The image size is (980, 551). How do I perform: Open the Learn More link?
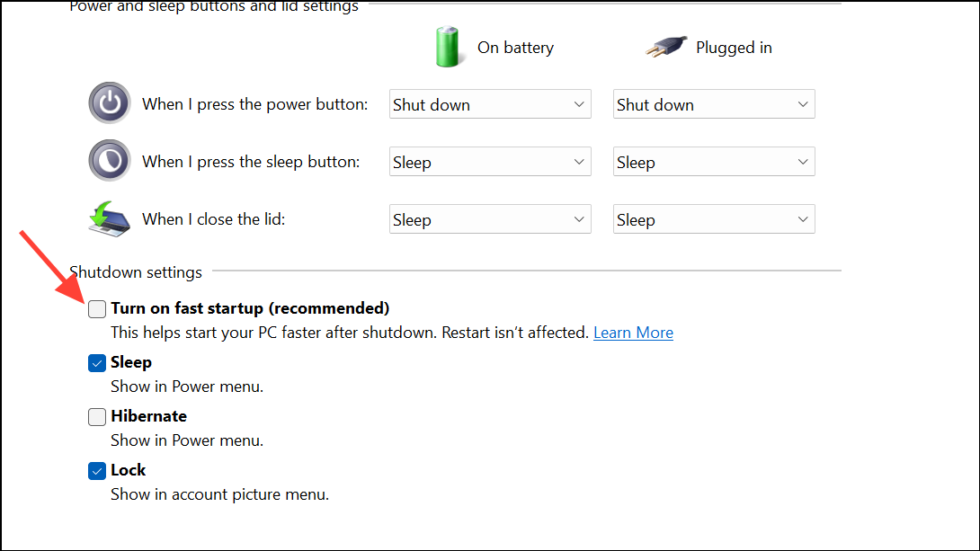(x=633, y=332)
